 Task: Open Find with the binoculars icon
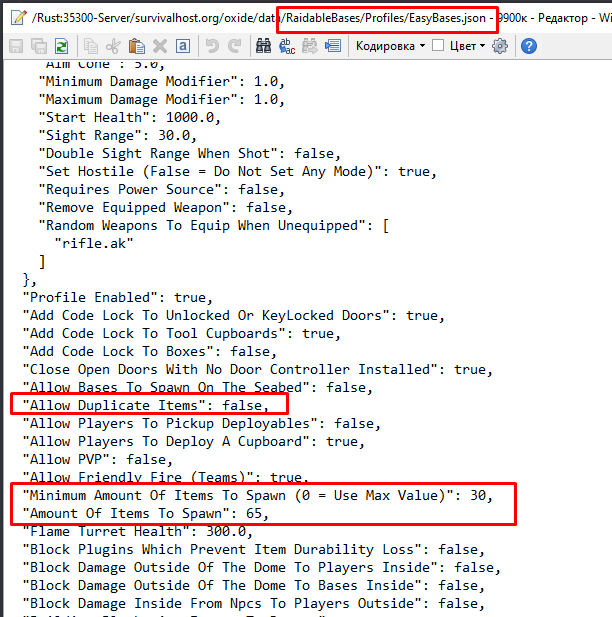(264, 46)
